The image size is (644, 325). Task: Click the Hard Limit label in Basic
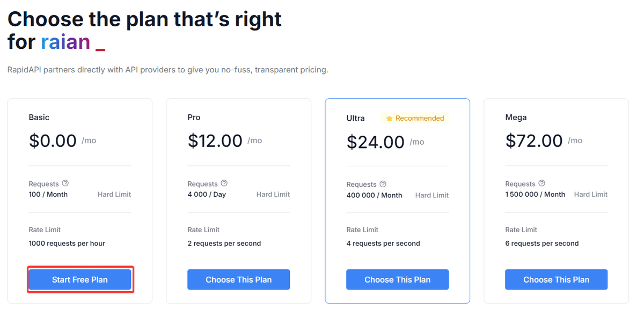click(114, 194)
